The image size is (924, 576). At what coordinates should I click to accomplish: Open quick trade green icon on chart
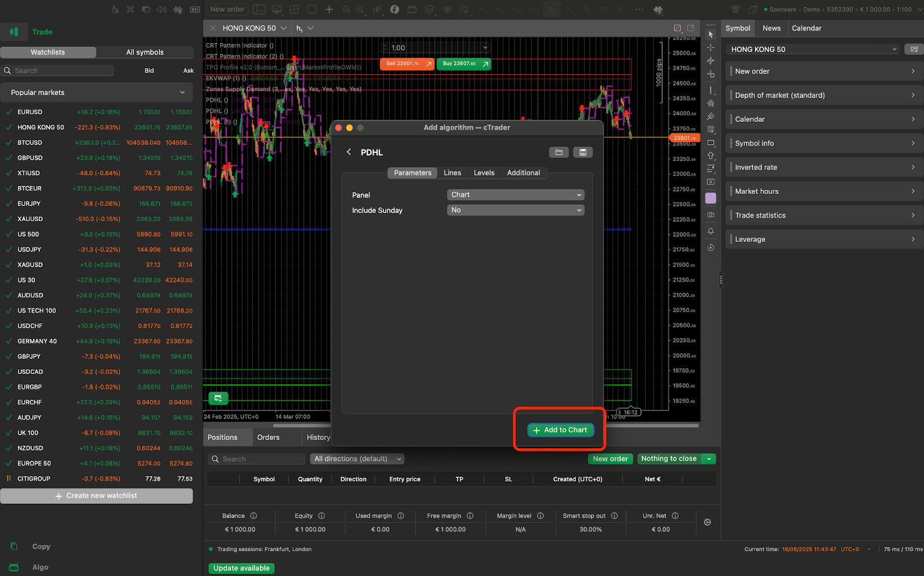point(218,398)
